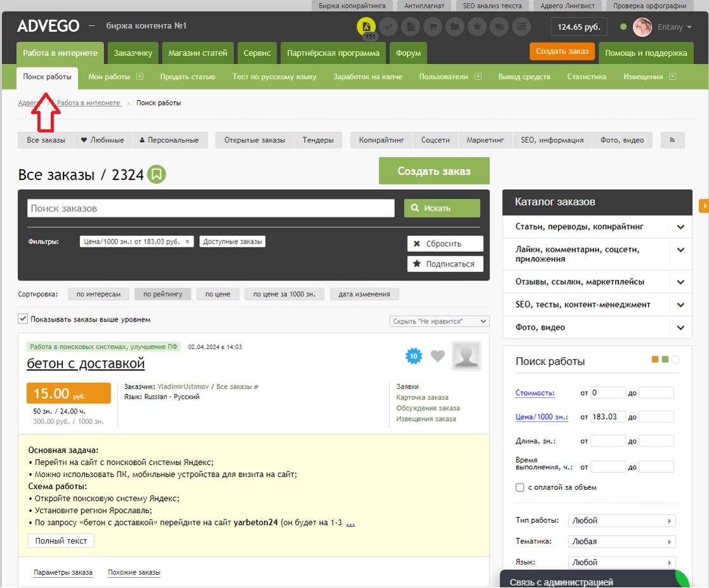Open the бетон с доставкой order title
Image resolution: width=709 pixels, height=588 pixels.
86,363
